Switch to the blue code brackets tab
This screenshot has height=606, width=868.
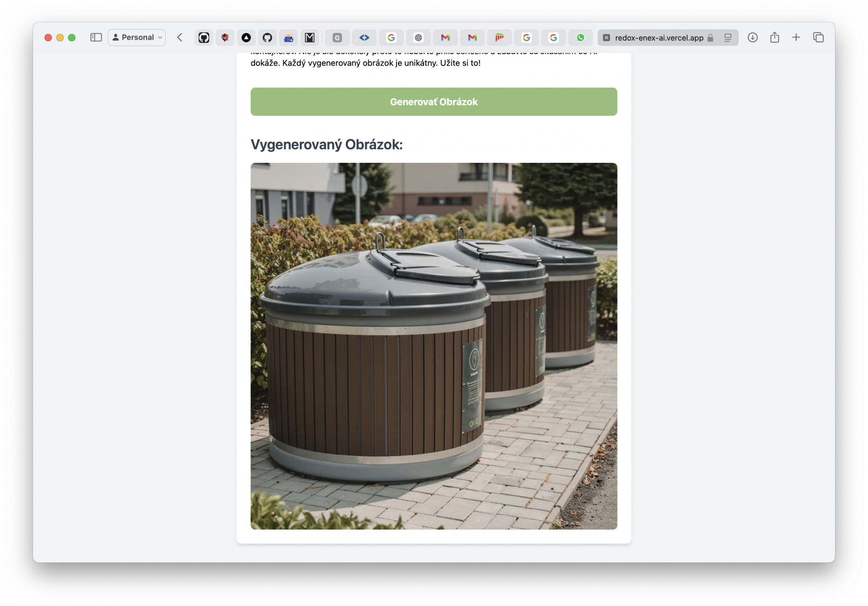point(364,38)
